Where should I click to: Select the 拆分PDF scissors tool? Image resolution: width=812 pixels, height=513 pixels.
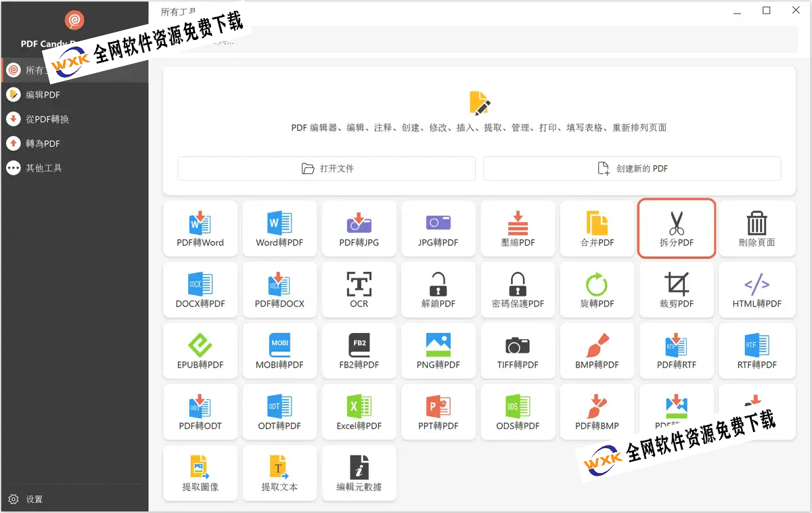677,229
